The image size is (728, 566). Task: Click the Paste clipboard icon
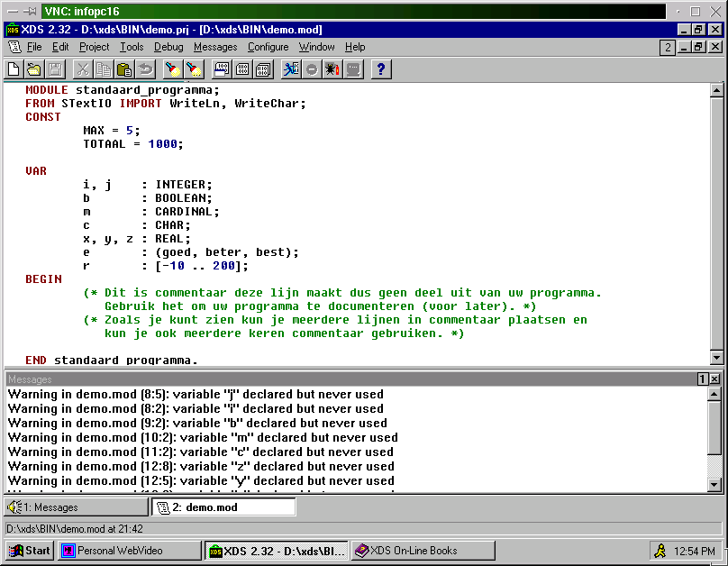coord(124,69)
